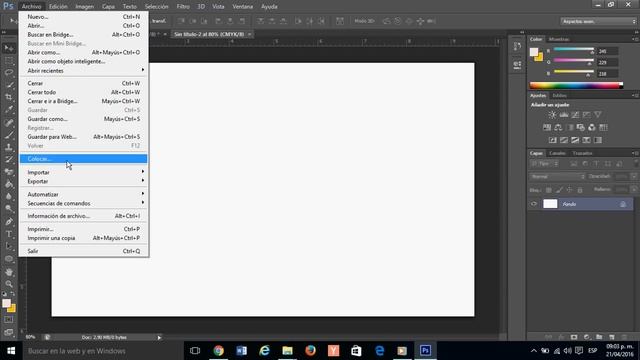Toggle visibility eye of Fondo layer
640x360 pixels.
click(533, 204)
